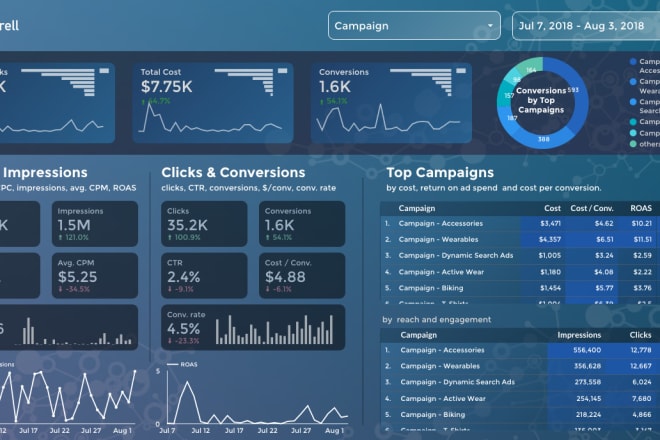Image resolution: width=660 pixels, height=440 pixels.
Task: Open the Campaign filter dropdown
Action: 414,26
